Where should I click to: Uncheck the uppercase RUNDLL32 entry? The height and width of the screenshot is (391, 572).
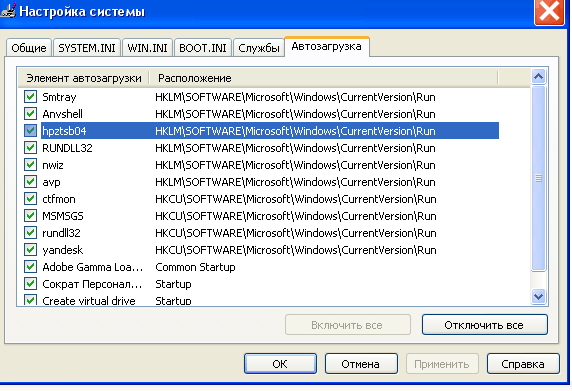tap(31, 148)
